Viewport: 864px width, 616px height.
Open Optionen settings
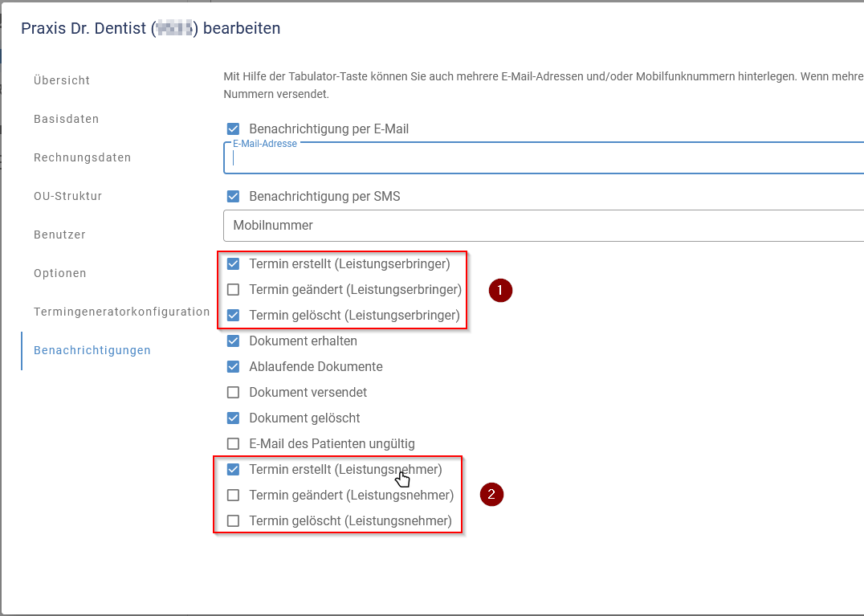coord(60,273)
